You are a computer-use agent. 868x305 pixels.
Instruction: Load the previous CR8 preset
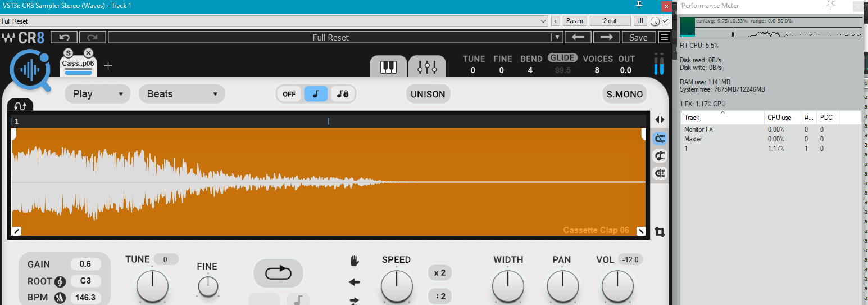(x=578, y=37)
